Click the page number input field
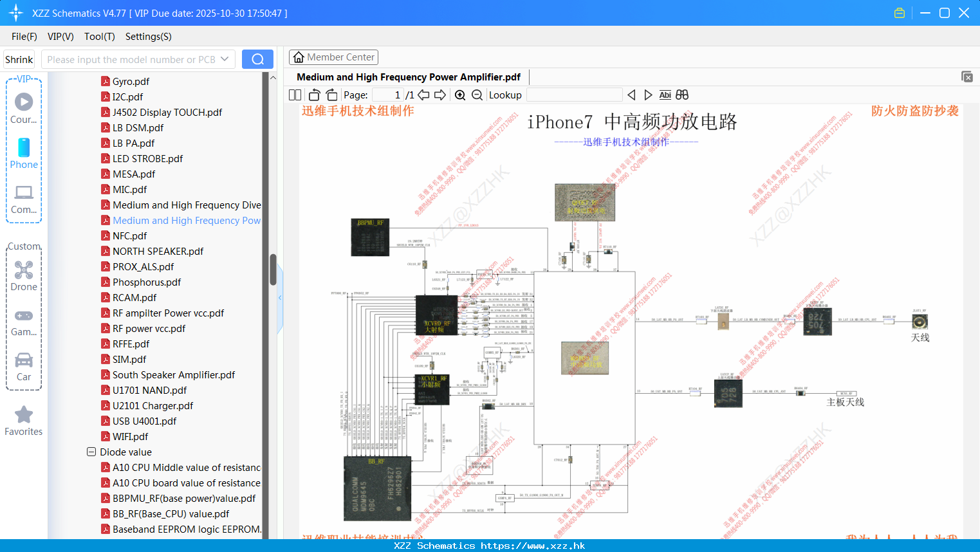 (388, 95)
